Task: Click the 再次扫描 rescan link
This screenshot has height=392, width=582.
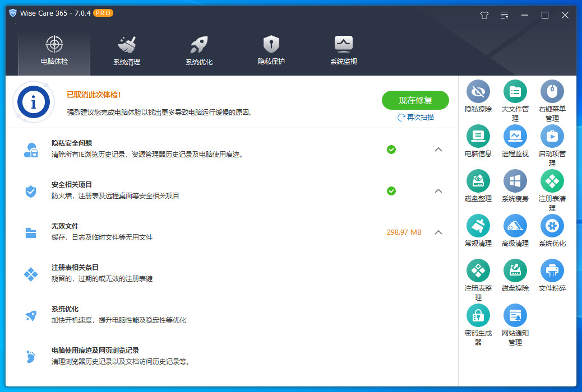Action: point(415,118)
